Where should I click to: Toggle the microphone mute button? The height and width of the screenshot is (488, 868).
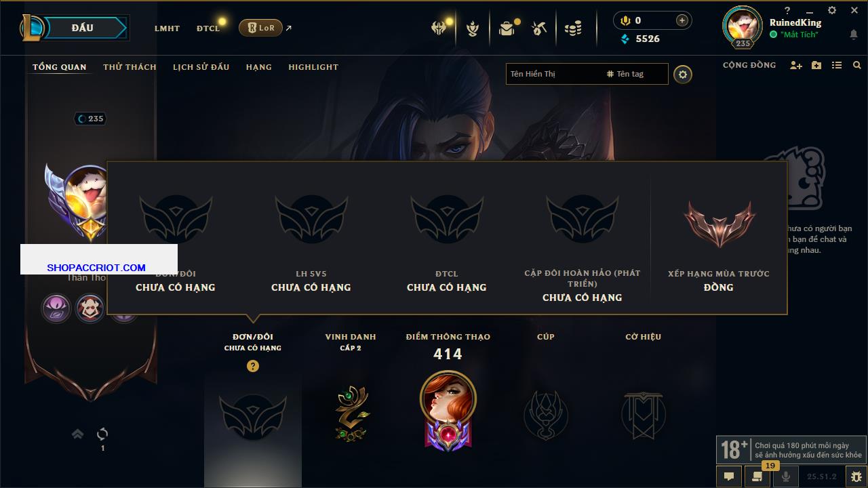tap(787, 476)
